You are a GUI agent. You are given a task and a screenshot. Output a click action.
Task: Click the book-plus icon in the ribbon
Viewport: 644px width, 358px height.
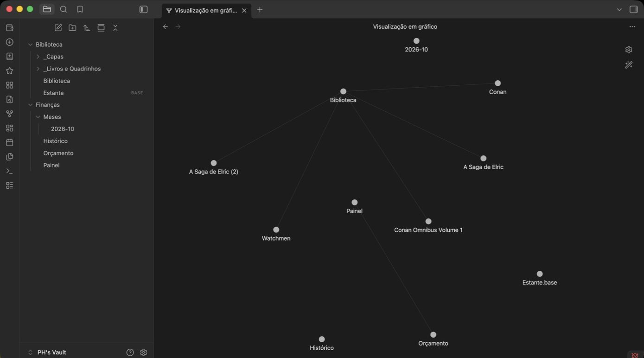coord(9,57)
